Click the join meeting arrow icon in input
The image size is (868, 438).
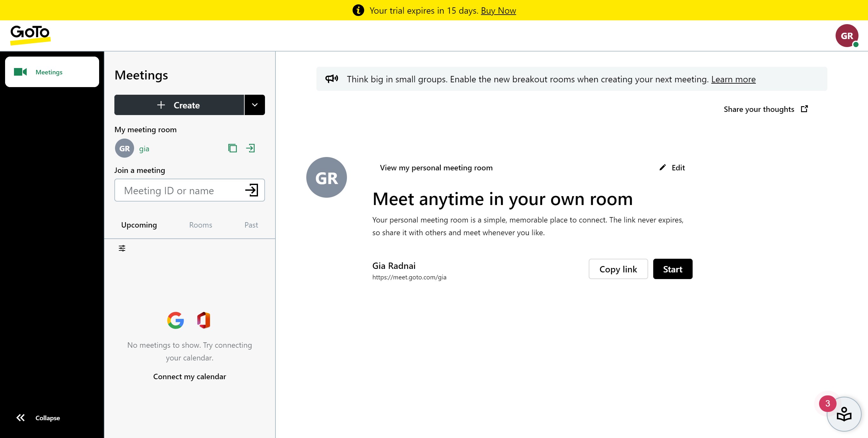(252, 190)
